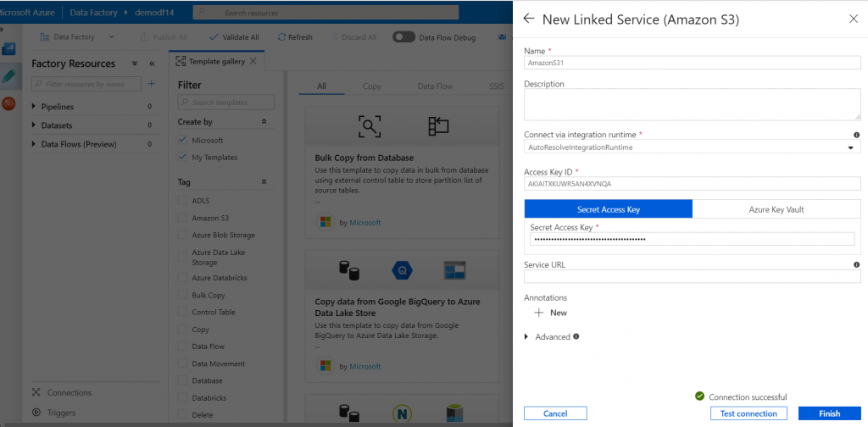Uncheck the My Templates checkbox

[183, 157]
